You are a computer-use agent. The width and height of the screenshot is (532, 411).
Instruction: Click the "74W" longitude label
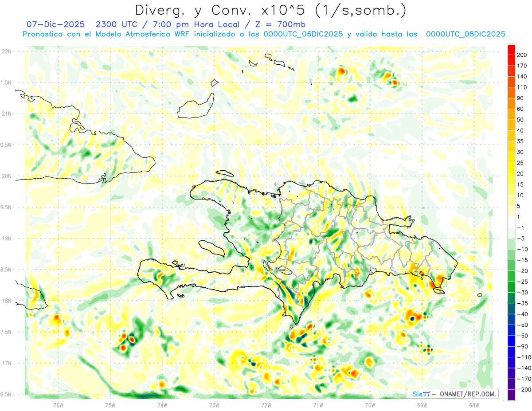point(162,405)
